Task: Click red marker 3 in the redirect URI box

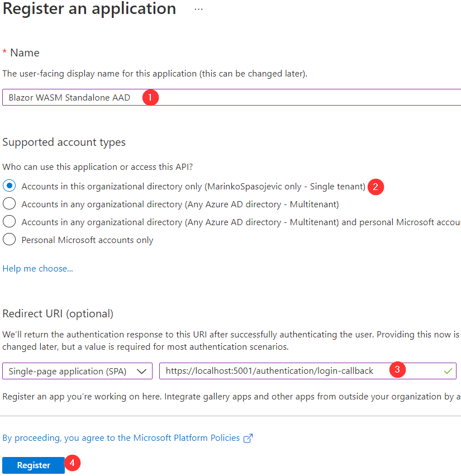Action: 397,370
